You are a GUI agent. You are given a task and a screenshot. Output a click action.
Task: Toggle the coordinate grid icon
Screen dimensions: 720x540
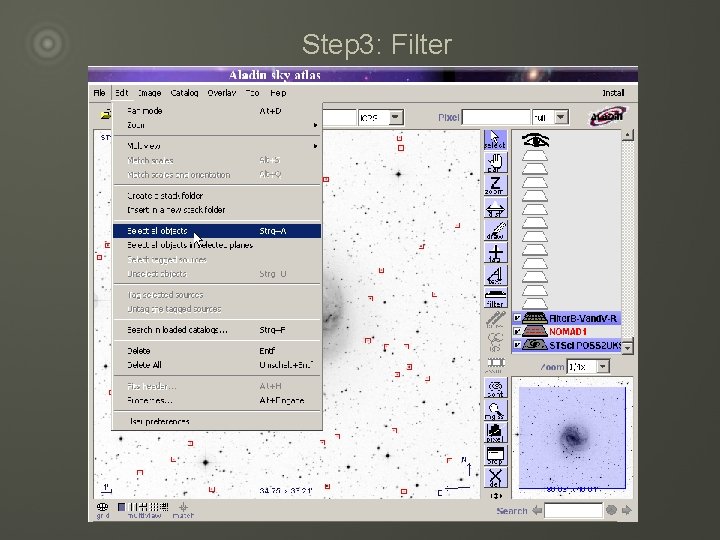click(102, 509)
